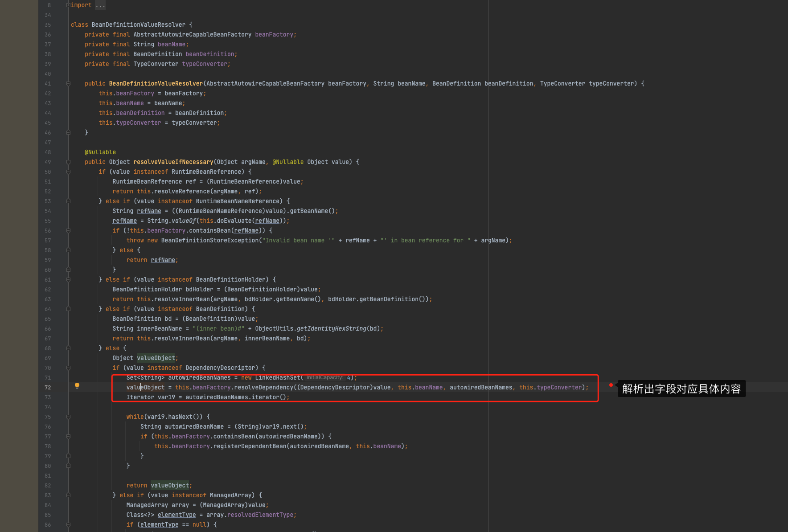Click the resolveValueIfNecessary method name
The width and height of the screenshot is (788, 532).
tap(173, 162)
